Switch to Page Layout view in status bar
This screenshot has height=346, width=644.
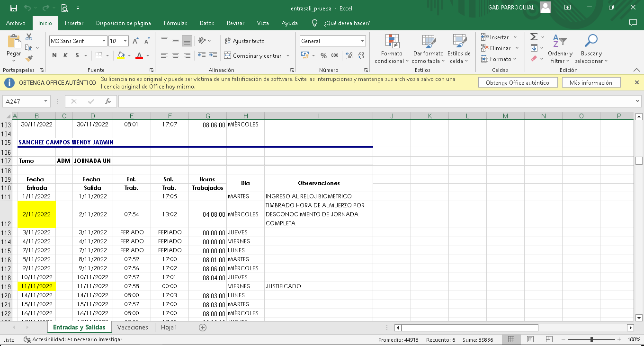click(530, 339)
